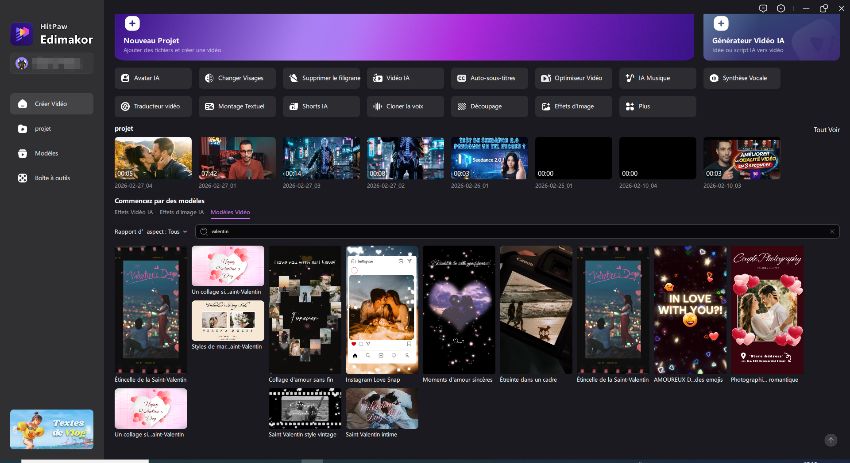
Task: Open Boîte à outils in sidebar
Action: [x=51, y=178]
